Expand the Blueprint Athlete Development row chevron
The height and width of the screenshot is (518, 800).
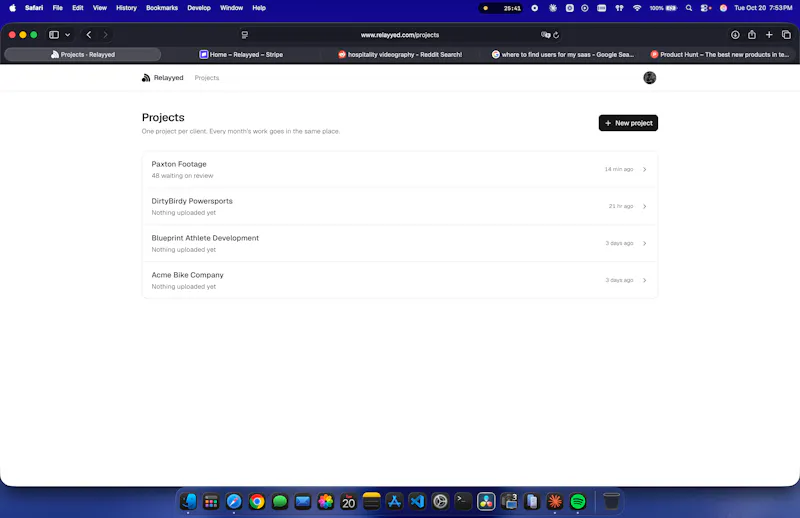tap(645, 243)
